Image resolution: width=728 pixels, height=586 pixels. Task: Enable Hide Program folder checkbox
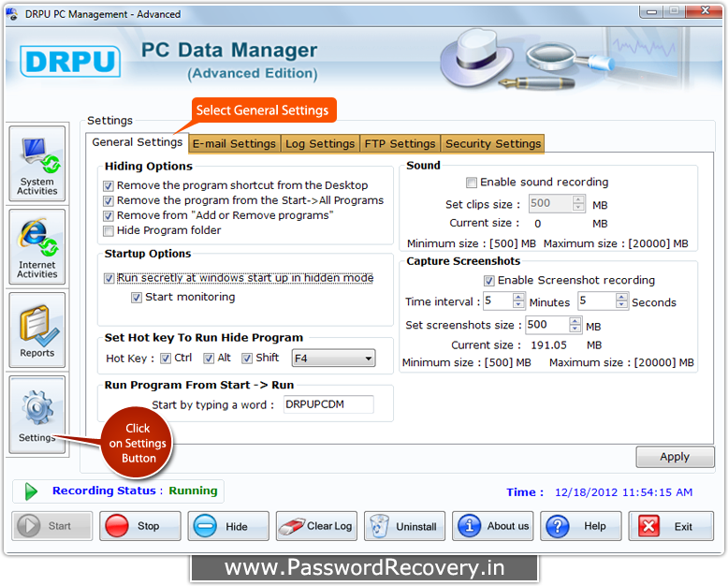click(x=109, y=231)
